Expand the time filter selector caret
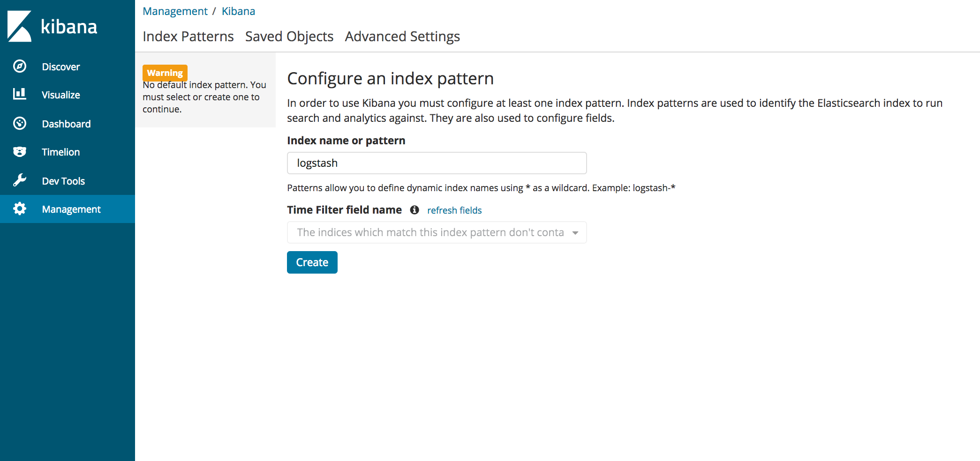Screen dimensions: 980x461 pyautogui.click(x=576, y=232)
